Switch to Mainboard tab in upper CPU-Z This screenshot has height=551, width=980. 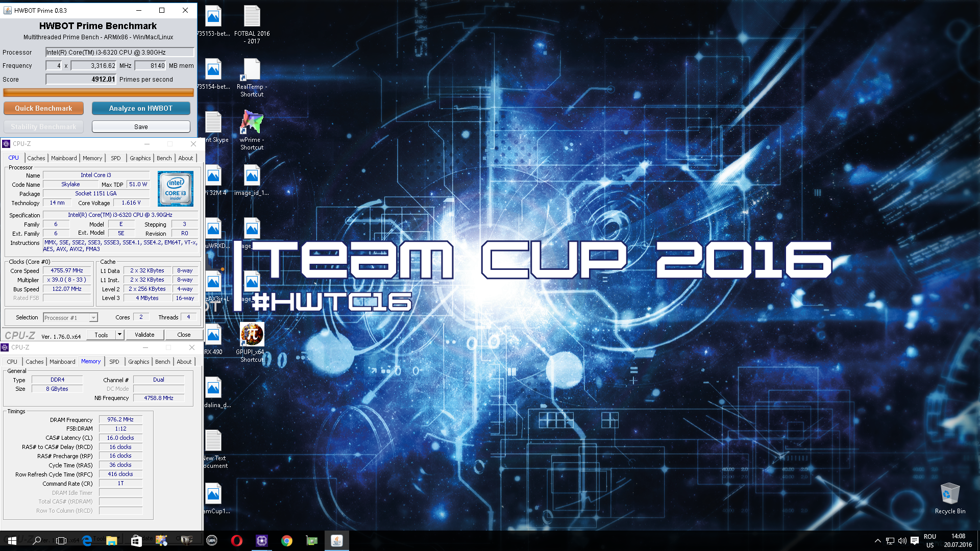(x=64, y=158)
